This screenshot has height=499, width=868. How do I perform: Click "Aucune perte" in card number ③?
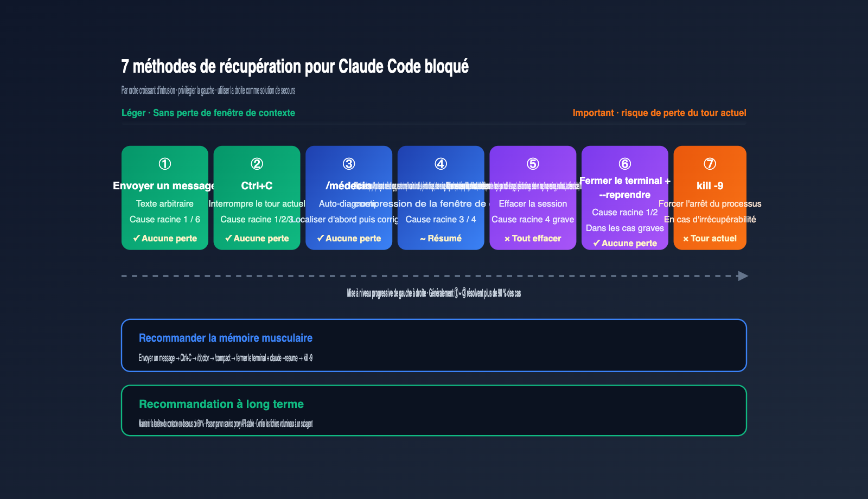tap(349, 238)
